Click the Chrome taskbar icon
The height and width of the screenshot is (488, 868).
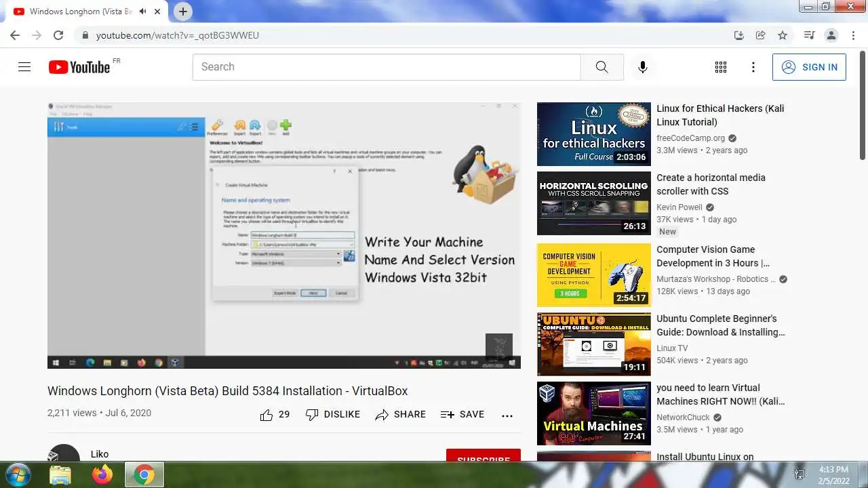144,474
